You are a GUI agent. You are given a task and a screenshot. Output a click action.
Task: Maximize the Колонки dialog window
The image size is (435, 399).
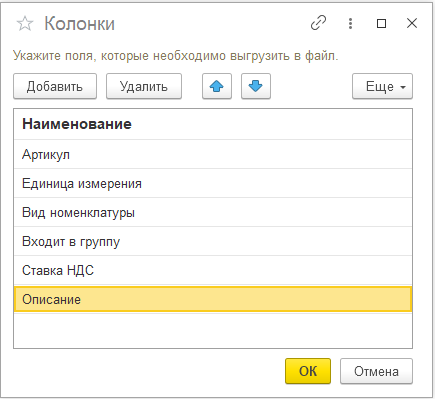[x=381, y=23]
